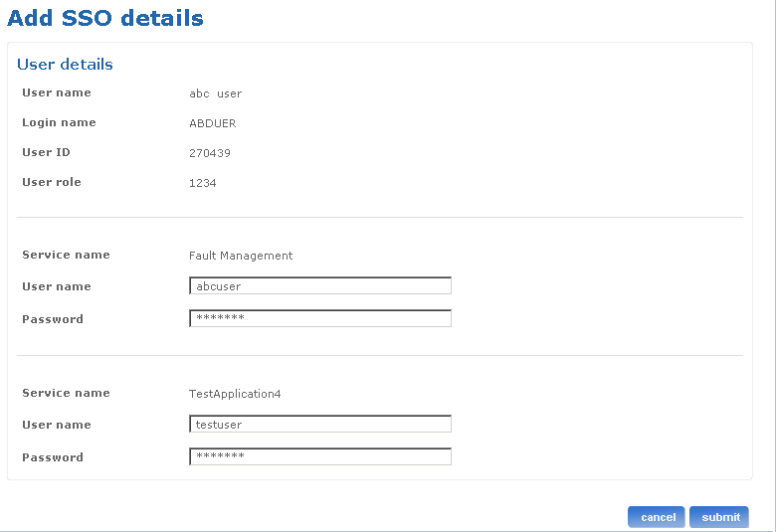Focus Fault Management user name field
The width and height of the screenshot is (776, 532).
320,286
